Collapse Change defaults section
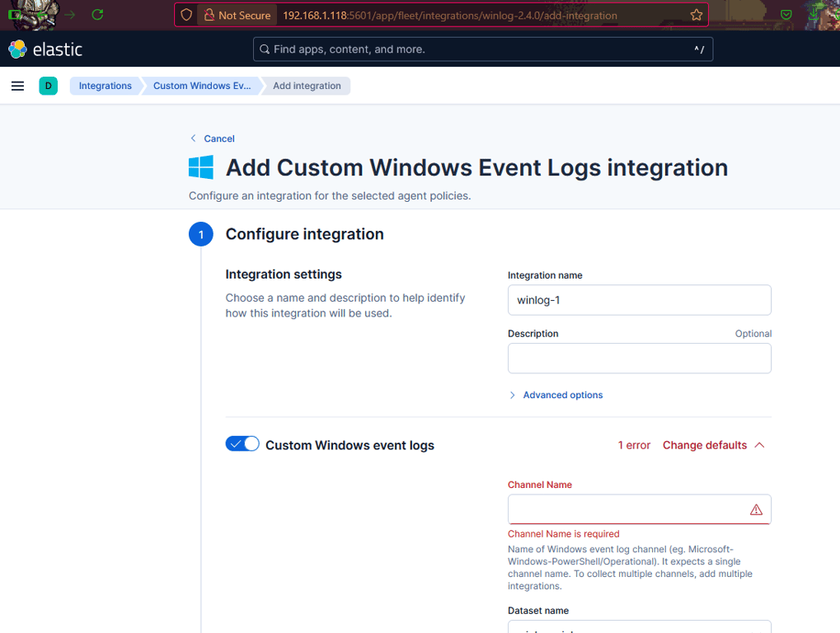The width and height of the screenshot is (840, 633). (713, 445)
